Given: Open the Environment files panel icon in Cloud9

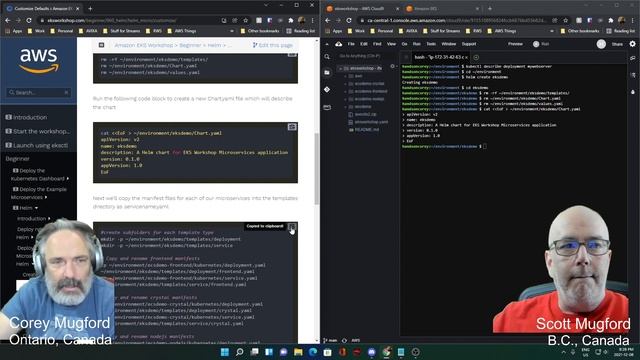Looking at the screenshot, I should click(327, 73).
